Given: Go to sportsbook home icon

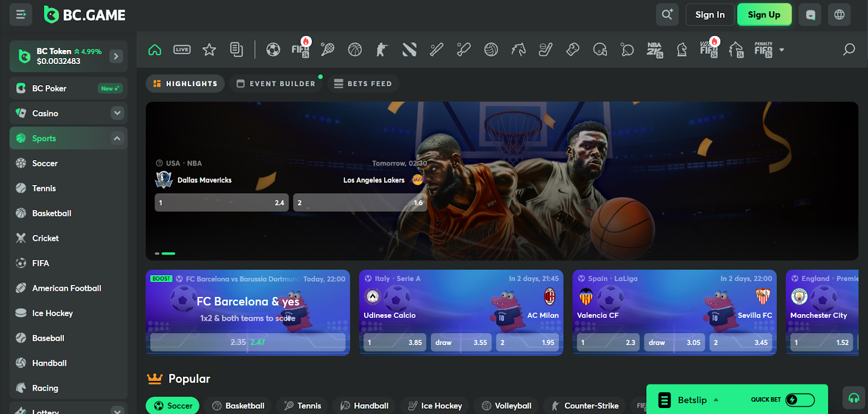Looking at the screenshot, I should tap(155, 50).
